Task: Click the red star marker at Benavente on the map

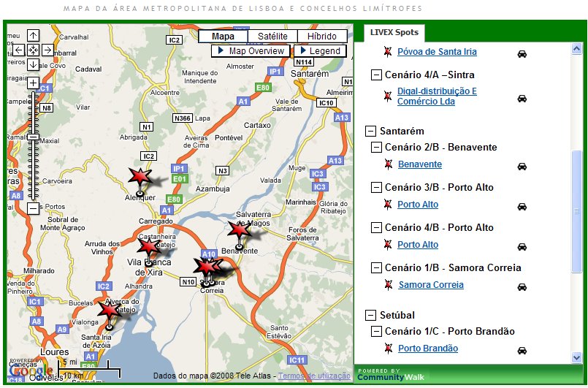Action: coord(239,229)
